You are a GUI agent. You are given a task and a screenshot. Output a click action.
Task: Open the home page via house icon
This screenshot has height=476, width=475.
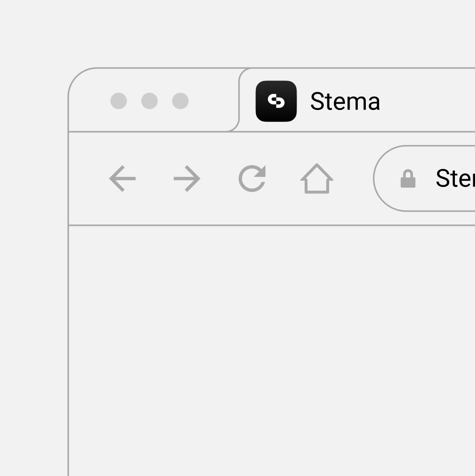pyautogui.click(x=317, y=178)
